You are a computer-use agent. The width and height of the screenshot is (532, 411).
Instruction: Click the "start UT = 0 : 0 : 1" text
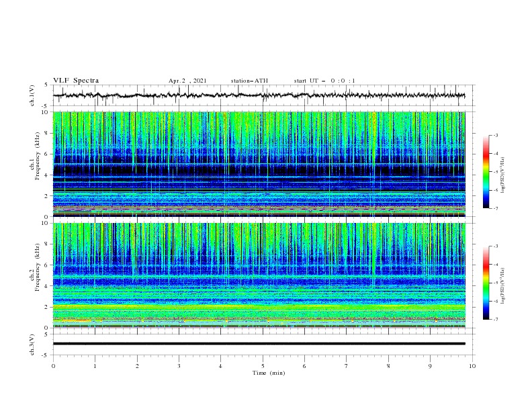(324, 81)
